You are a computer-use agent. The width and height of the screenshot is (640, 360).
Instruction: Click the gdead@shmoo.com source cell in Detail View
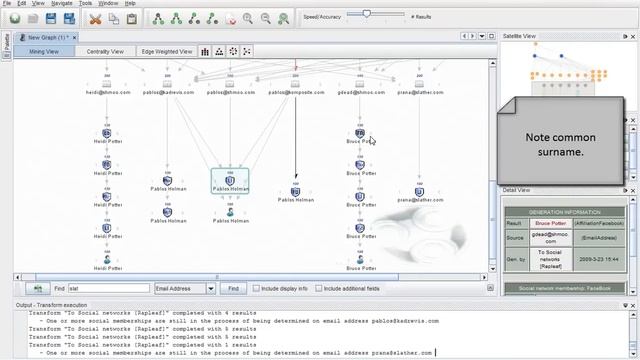tap(551, 238)
